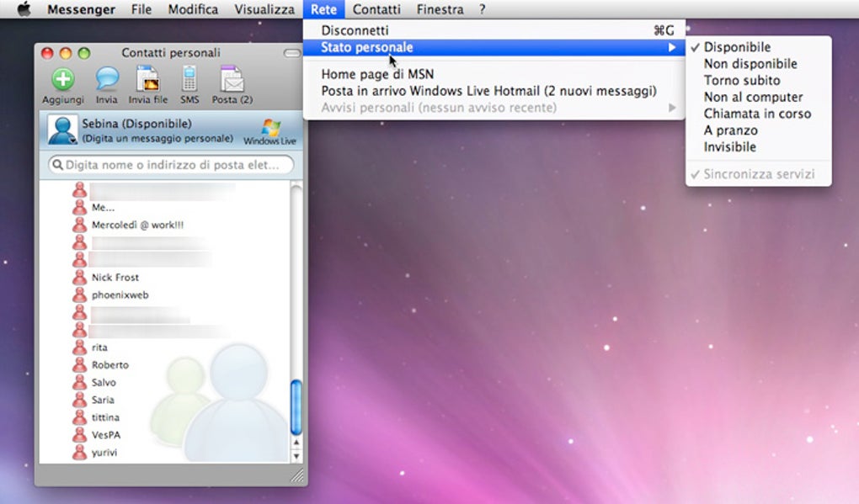Select contact VesPA
This screenshot has width=859, height=504.
pyautogui.click(x=106, y=435)
